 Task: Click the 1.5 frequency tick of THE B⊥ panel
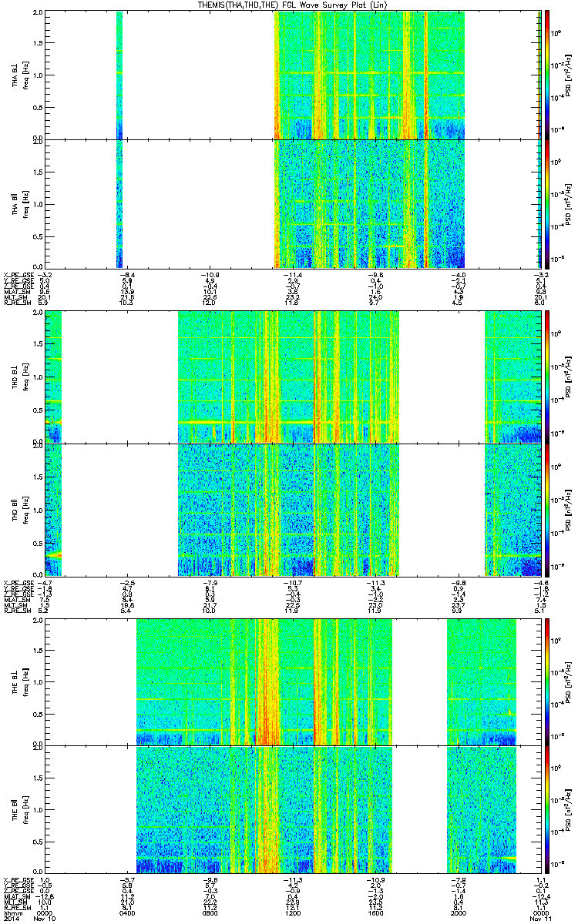(x=38, y=650)
